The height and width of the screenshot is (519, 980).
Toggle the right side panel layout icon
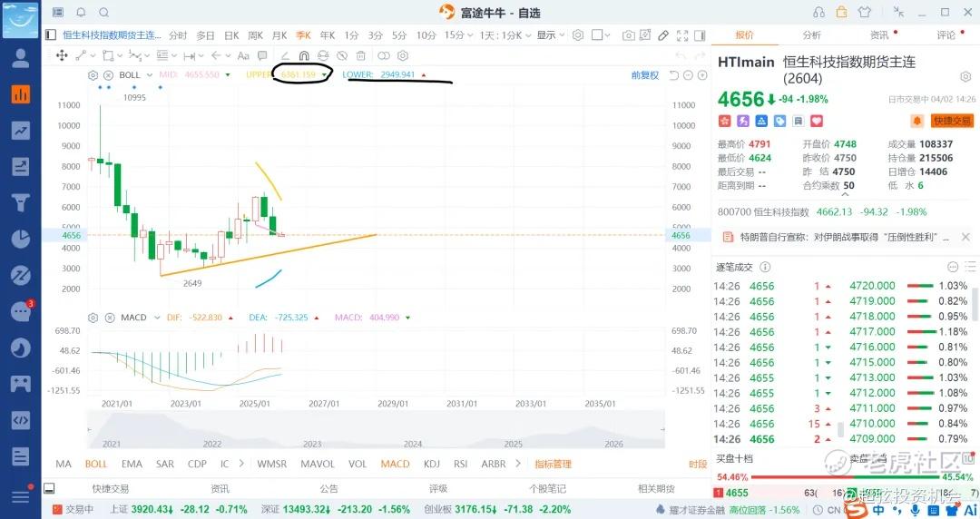tap(700, 35)
